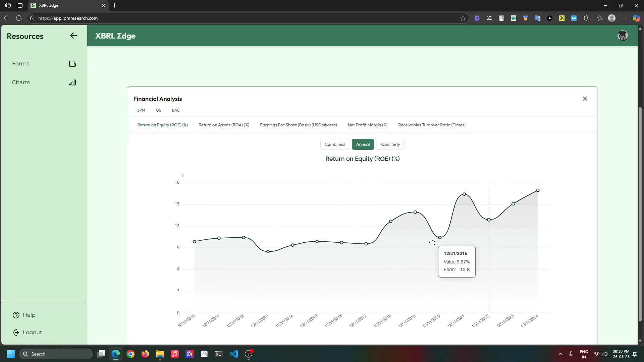The width and height of the screenshot is (644, 362).
Task: Open browser profile account icon
Action: (612, 18)
